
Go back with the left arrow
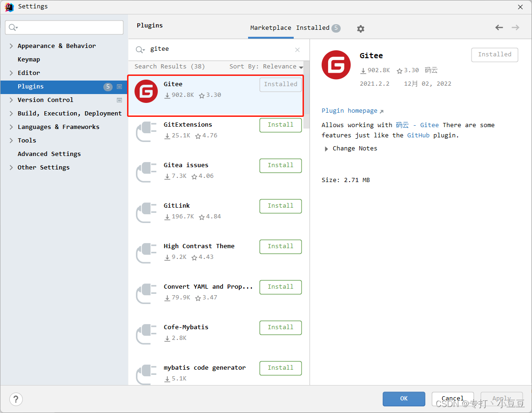pyautogui.click(x=499, y=27)
